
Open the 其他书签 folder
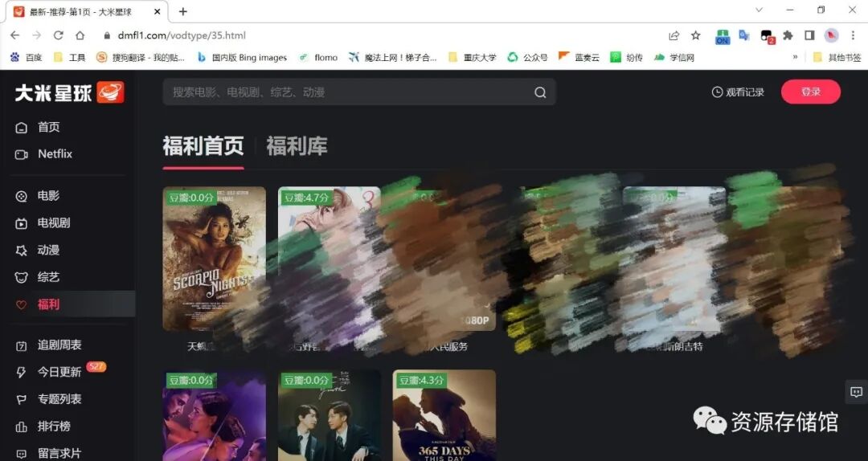tap(837, 57)
